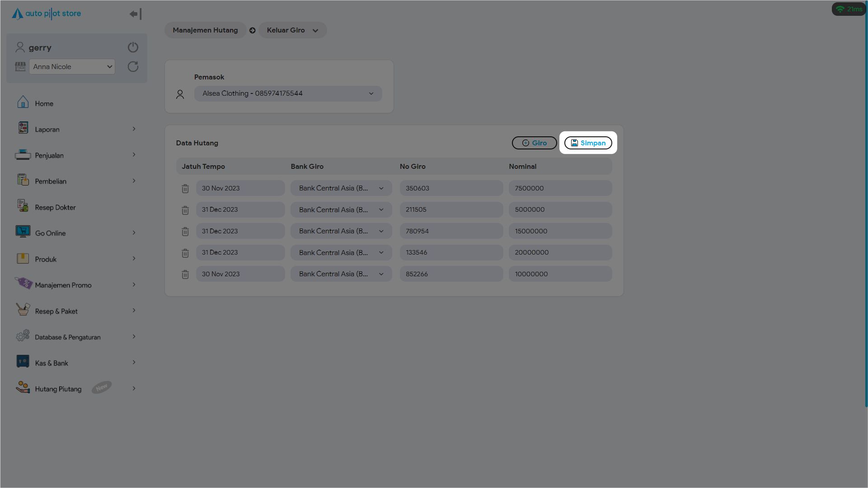This screenshot has height=488, width=868.
Task: Open the Pemasok Alsea Clothing dropdown
Action: tap(288, 94)
